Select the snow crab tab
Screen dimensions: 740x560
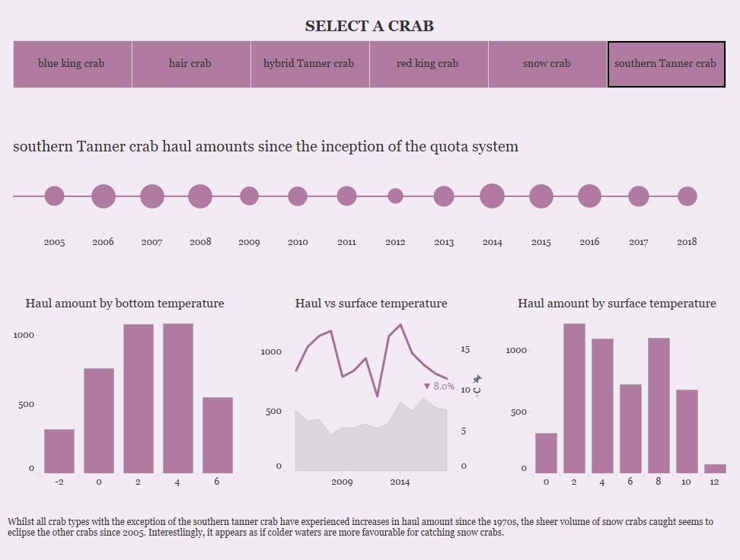click(547, 64)
